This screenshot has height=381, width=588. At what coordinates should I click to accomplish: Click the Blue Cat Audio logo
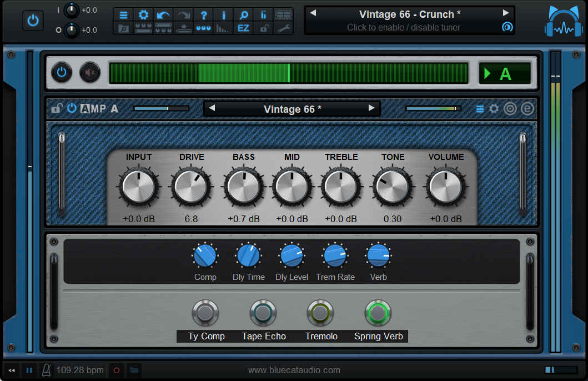562,22
